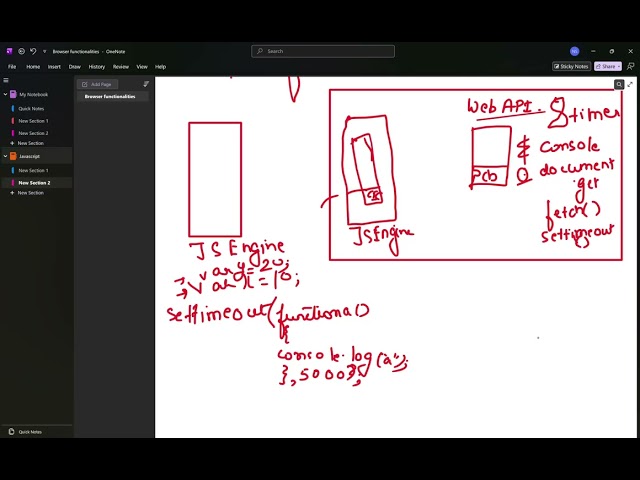Open the Insert tab
The image size is (640, 480).
click(x=54, y=67)
